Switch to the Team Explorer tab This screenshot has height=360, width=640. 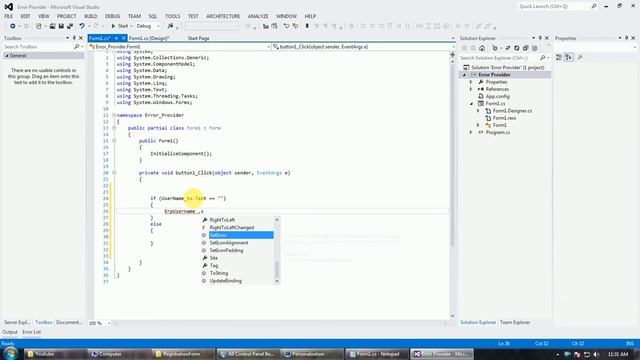[515, 322]
